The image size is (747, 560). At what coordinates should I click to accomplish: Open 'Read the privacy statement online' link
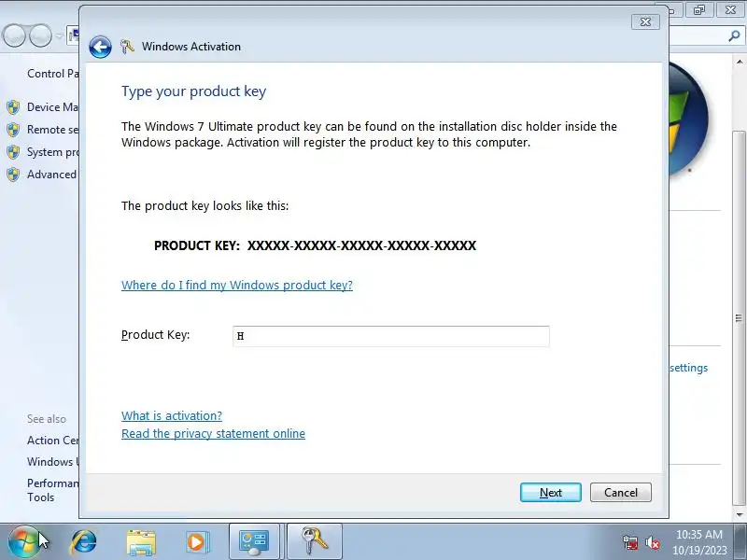pyautogui.click(x=213, y=433)
